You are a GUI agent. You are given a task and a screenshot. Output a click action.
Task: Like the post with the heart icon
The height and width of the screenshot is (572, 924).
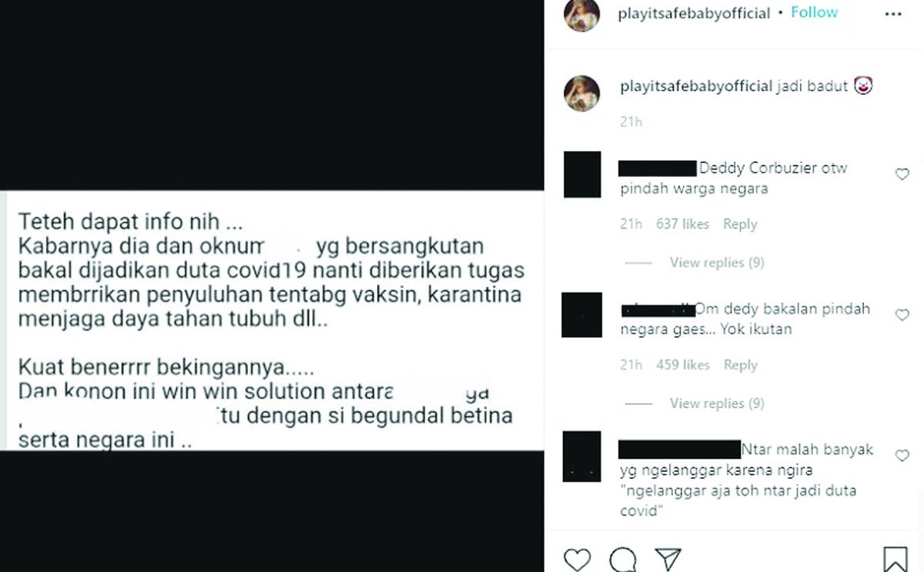[x=577, y=559]
